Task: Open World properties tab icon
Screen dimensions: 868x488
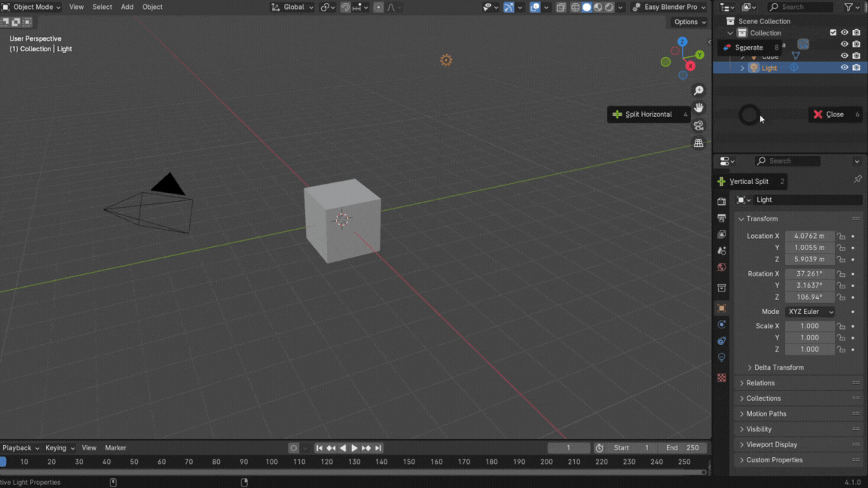Action: (722, 267)
